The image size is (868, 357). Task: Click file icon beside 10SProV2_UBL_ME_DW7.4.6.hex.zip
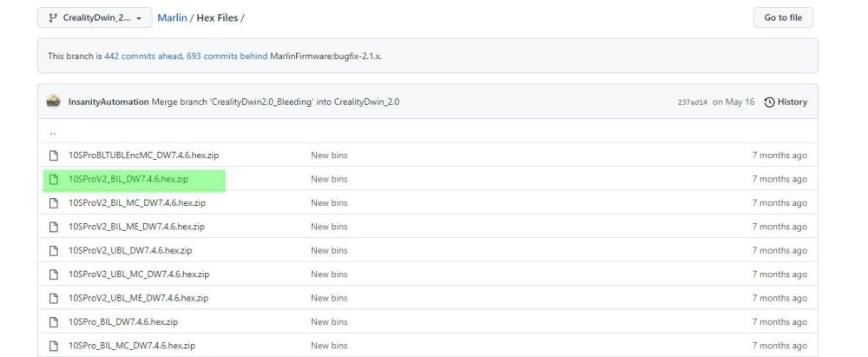54,298
